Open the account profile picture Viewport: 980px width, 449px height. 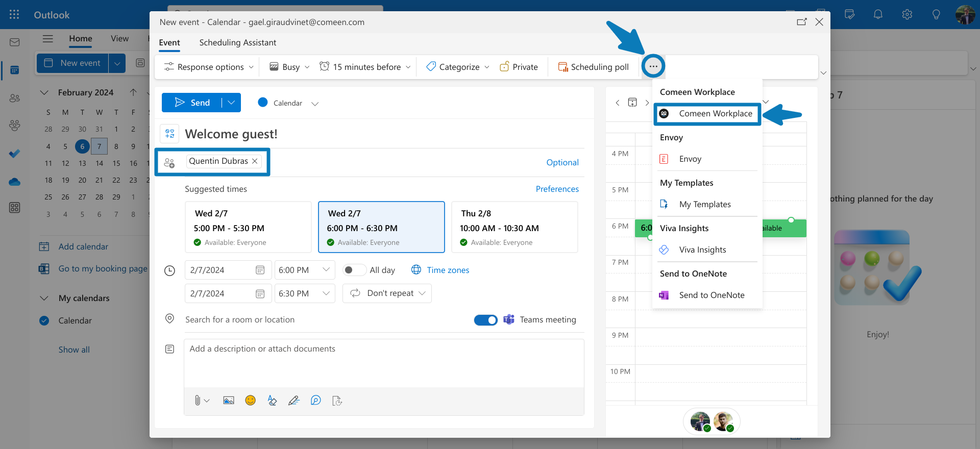965,14
